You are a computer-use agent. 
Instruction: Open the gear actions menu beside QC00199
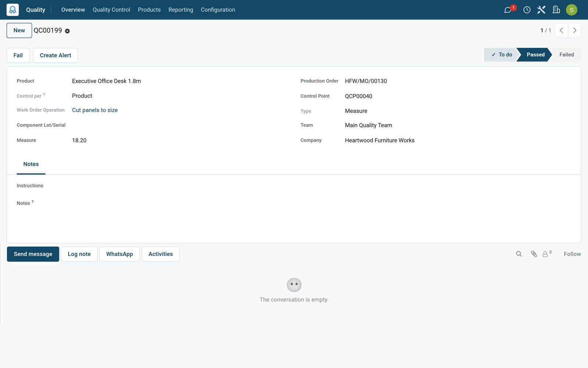click(x=67, y=31)
